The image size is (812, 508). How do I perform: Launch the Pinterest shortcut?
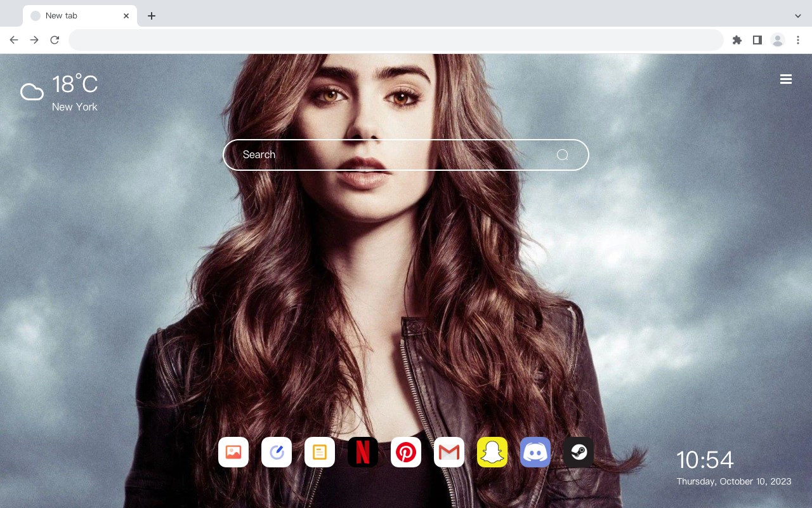[406, 452]
